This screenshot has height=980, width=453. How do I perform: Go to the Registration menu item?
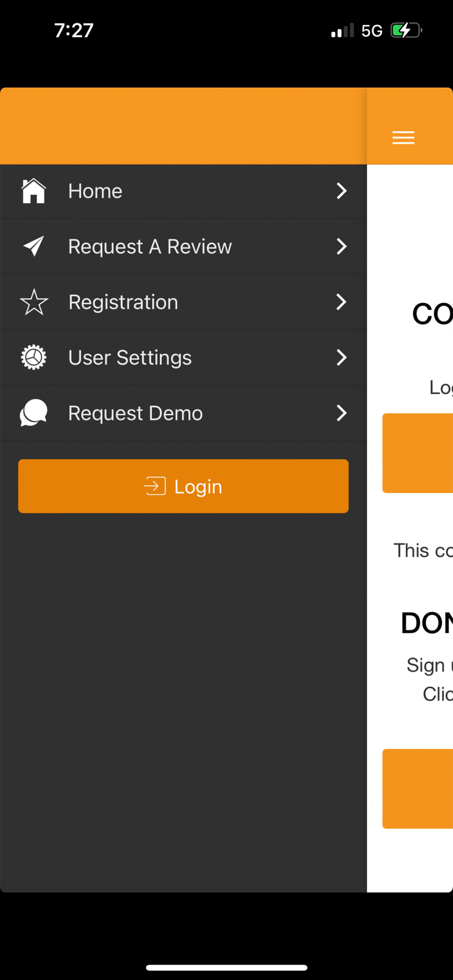click(x=183, y=302)
